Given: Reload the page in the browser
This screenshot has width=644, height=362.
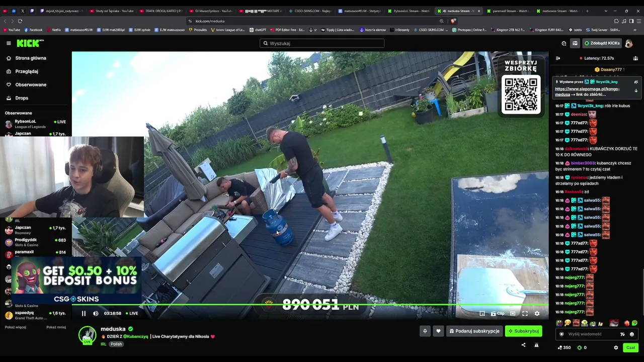Looking at the screenshot, I should [x=20, y=21].
